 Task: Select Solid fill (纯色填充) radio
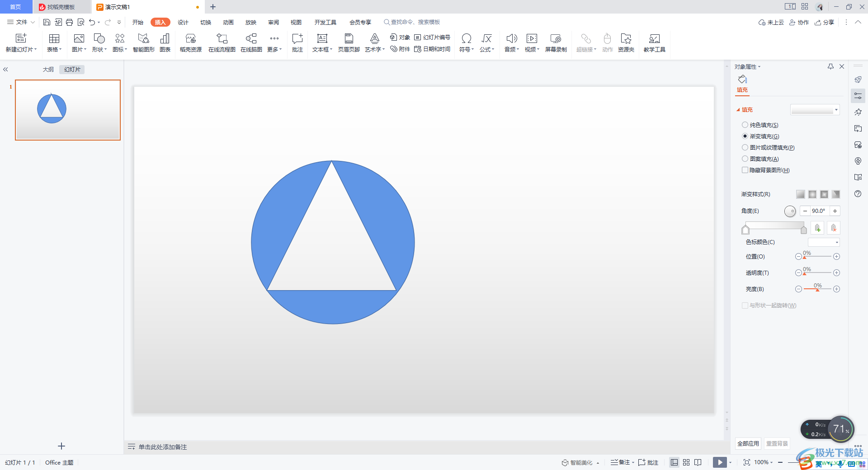pyautogui.click(x=745, y=125)
